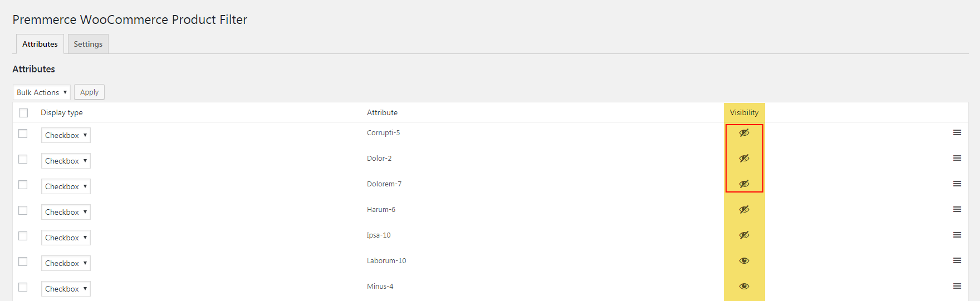Viewport: 980px width, 301px height.
Task: Hide the Minus-4 attribute via eye icon
Action: [x=744, y=287]
